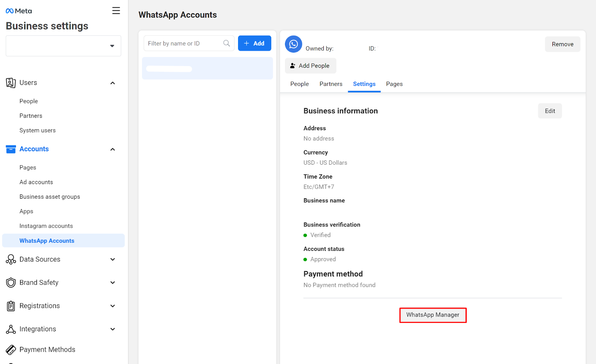Click the 'Verified' status text
The height and width of the screenshot is (364, 596).
320,235
